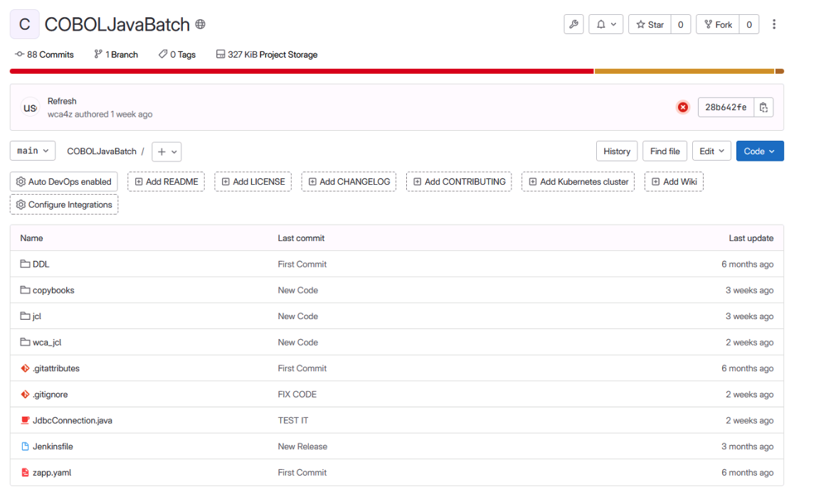This screenshot has width=816, height=504.
Task: Copy the commit SHA with clipboard icon
Action: click(x=763, y=107)
